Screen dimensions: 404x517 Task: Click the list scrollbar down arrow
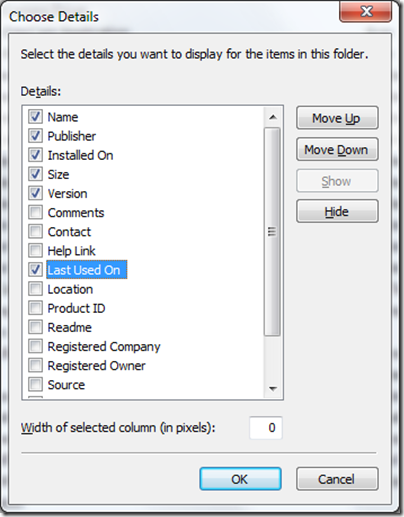click(x=273, y=389)
